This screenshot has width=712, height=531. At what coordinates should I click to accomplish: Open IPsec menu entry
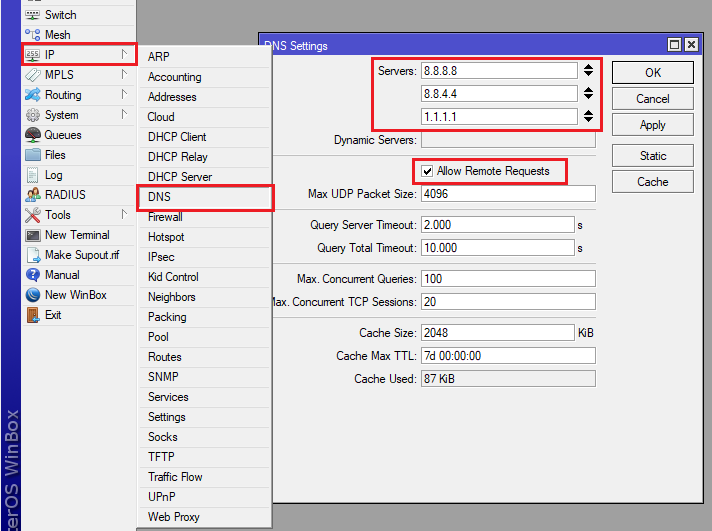[x=204, y=257]
